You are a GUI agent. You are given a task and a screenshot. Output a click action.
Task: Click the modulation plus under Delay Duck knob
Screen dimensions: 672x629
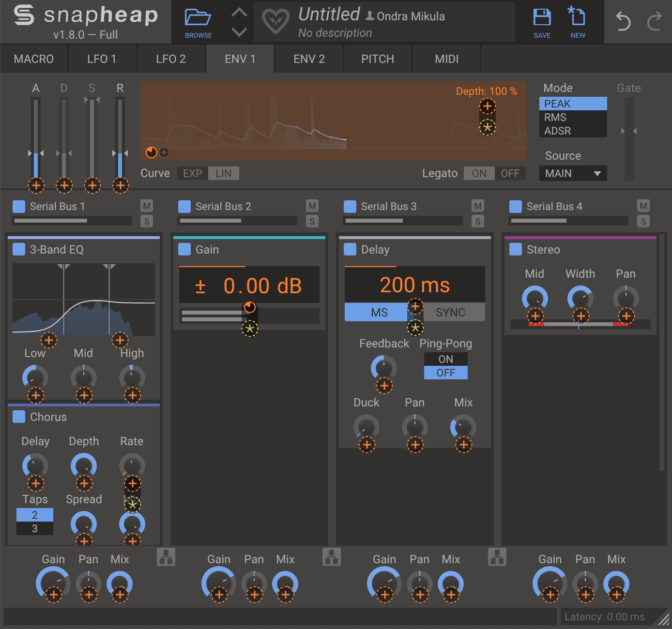pyautogui.click(x=367, y=445)
